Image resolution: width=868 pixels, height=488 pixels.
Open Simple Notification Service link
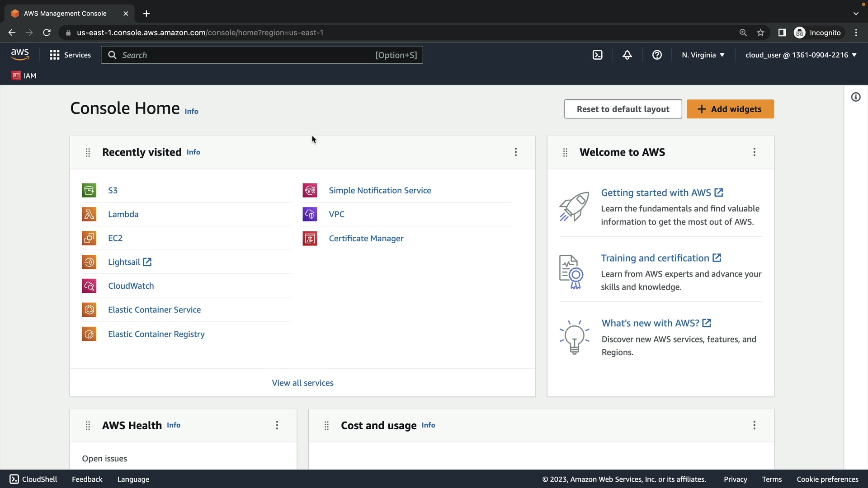[380, 190]
